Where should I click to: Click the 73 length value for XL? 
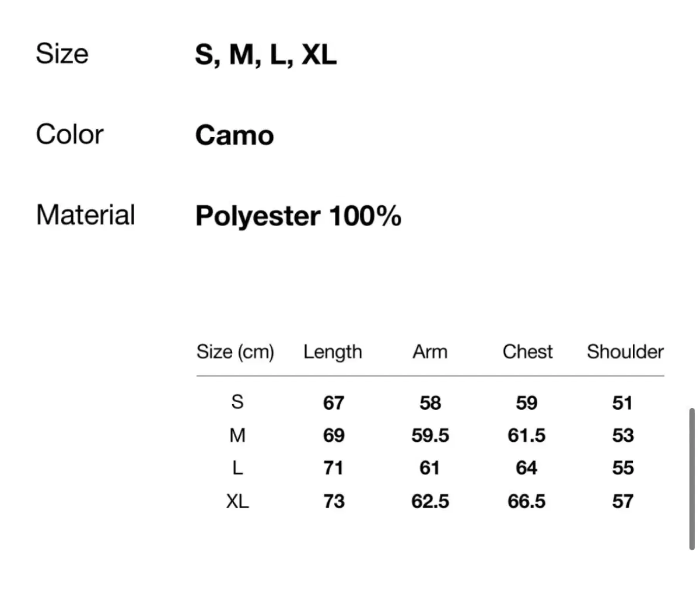pyautogui.click(x=334, y=501)
